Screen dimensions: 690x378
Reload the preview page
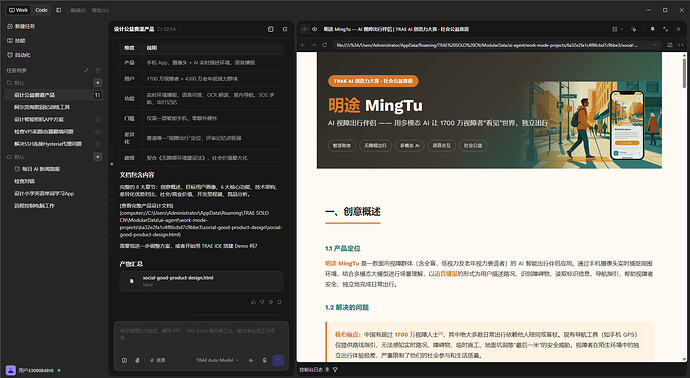[325, 45]
